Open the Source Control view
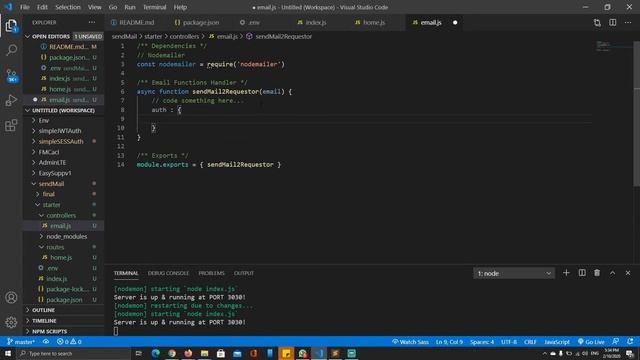This screenshot has height=360, width=640. coord(11,76)
